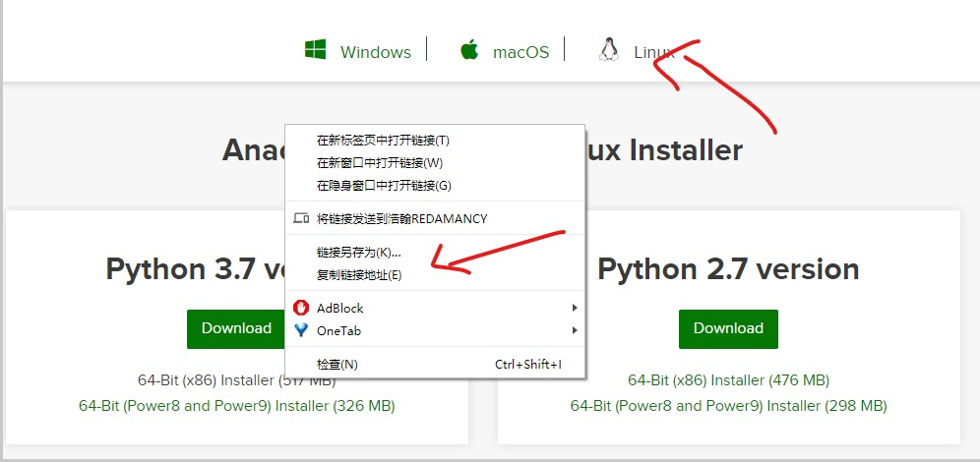This screenshot has width=980, height=462.
Task: Select 链接另存为(K)... menu entry
Action: (435, 253)
